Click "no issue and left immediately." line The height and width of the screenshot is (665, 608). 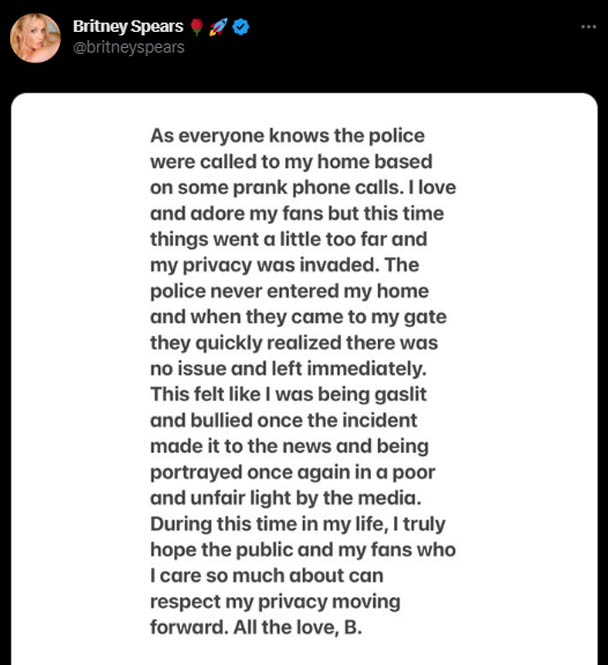pos(288,369)
